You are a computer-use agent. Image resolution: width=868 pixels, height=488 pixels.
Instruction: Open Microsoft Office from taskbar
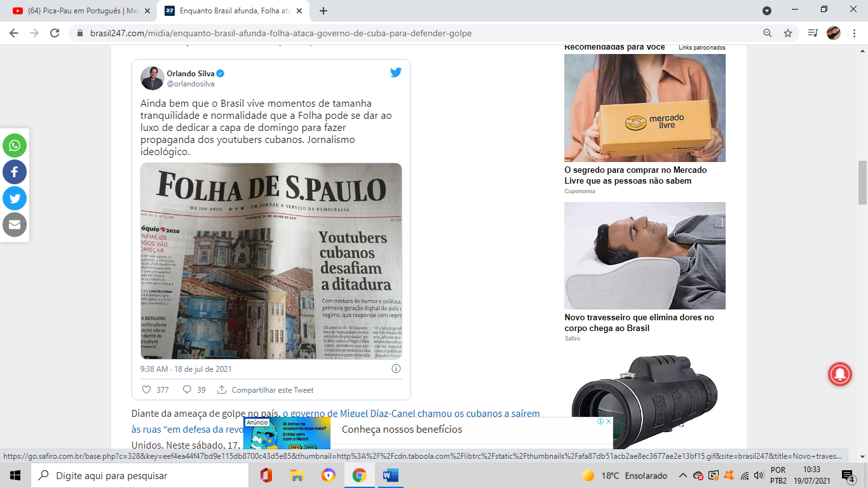[x=266, y=475]
